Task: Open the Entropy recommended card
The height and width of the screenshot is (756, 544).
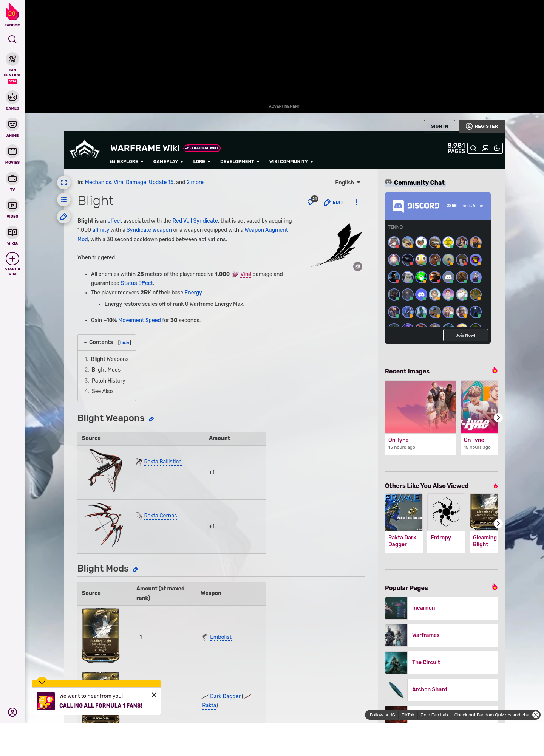Action: 446,524
